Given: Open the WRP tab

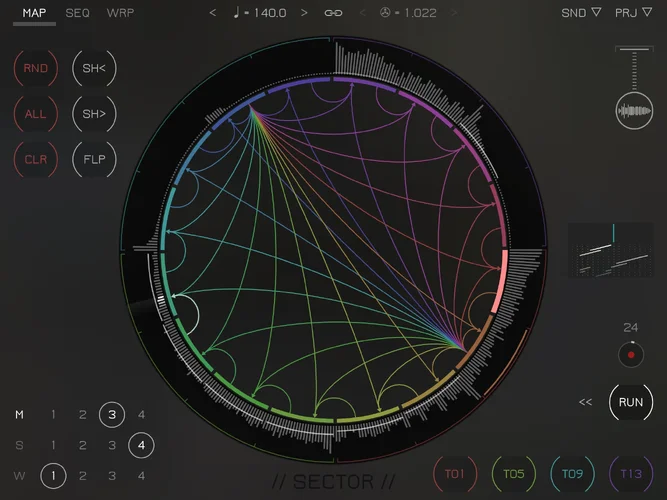Looking at the screenshot, I should click(120, 13).
